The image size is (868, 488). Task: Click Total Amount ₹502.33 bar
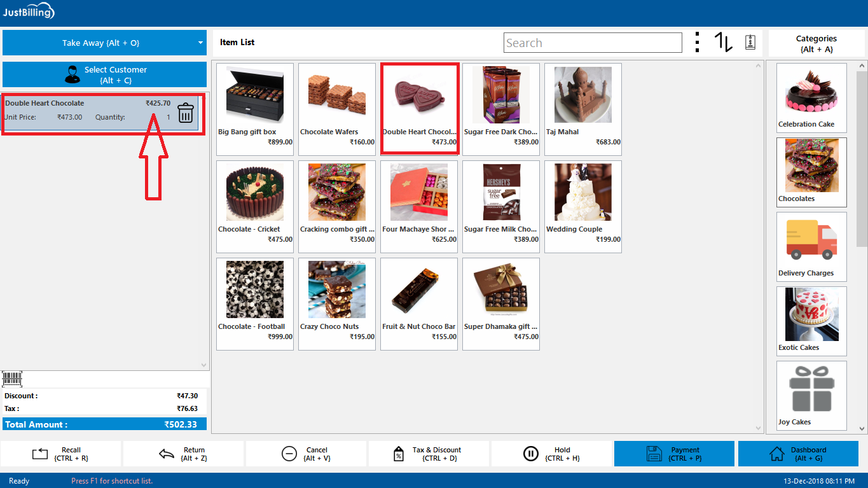(x=105, y=424)
